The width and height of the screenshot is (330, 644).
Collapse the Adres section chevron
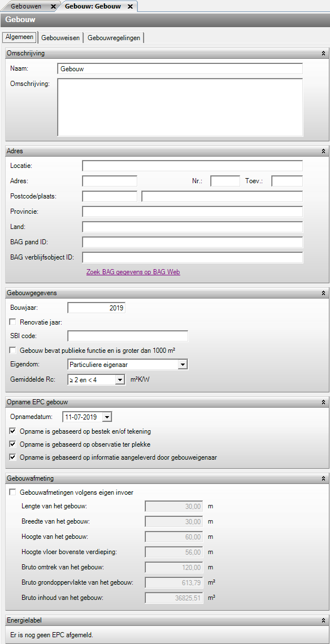click(x=323, y=152)
